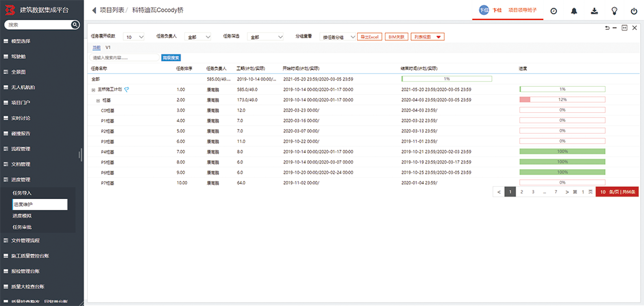Open 任务导入 in the sidebar submenu
Image resolution: width=644 pixels, height=306 pixels.
(22, 193)
